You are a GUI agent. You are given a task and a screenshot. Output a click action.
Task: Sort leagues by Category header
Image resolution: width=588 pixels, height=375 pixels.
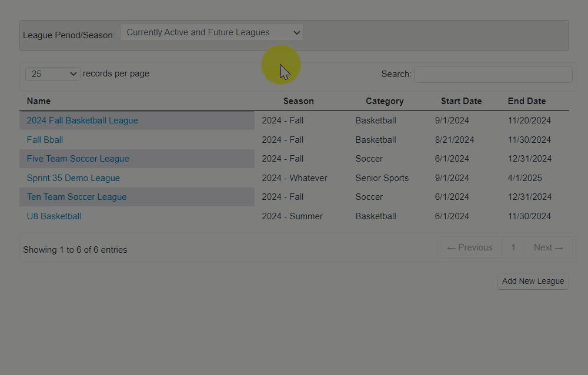[x=385, y=101]
